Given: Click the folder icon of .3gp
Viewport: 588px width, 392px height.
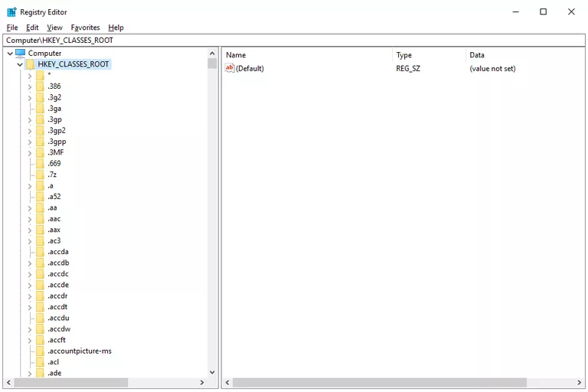Looking at the screenshot, I should [x=40, y=119].
